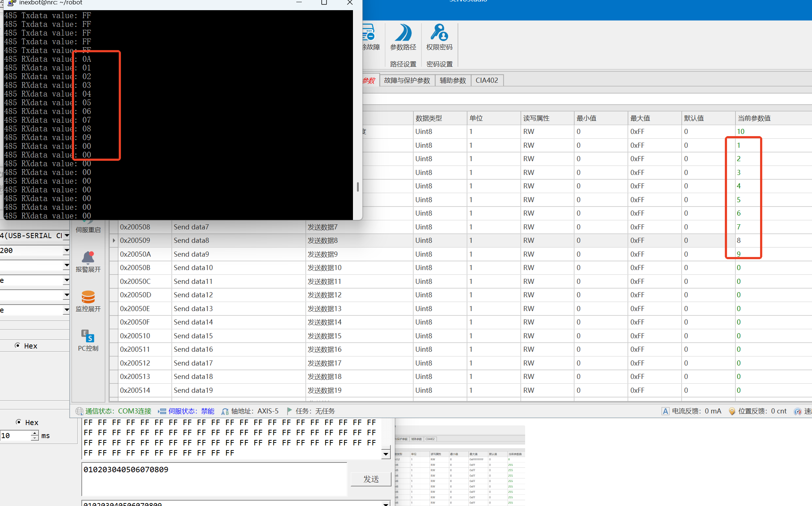Open the USB-SERIAL port dropdown
Screen dimensions: 812x506
click(66, 236)
